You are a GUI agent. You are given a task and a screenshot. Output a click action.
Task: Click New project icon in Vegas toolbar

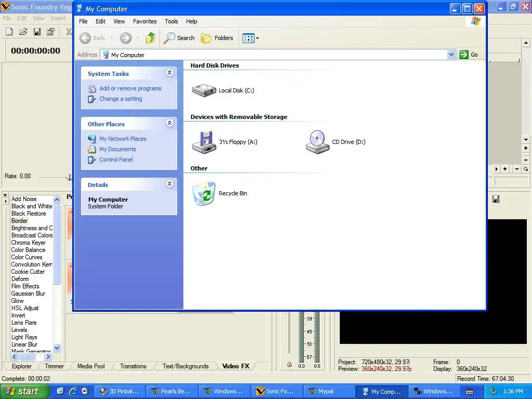9,32
